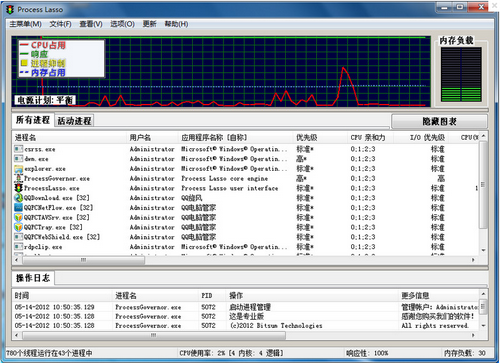Screen dimensions: 500x363
Task: Select the 操作日志 tab
Action: pyautogui.click(x=33, y=278)
